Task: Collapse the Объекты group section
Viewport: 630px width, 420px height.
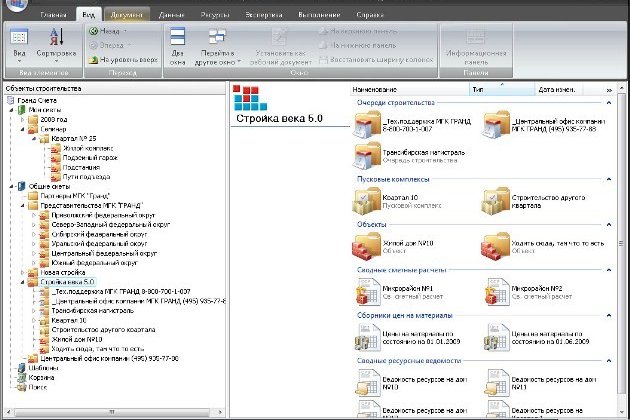Action: [610, 225]
